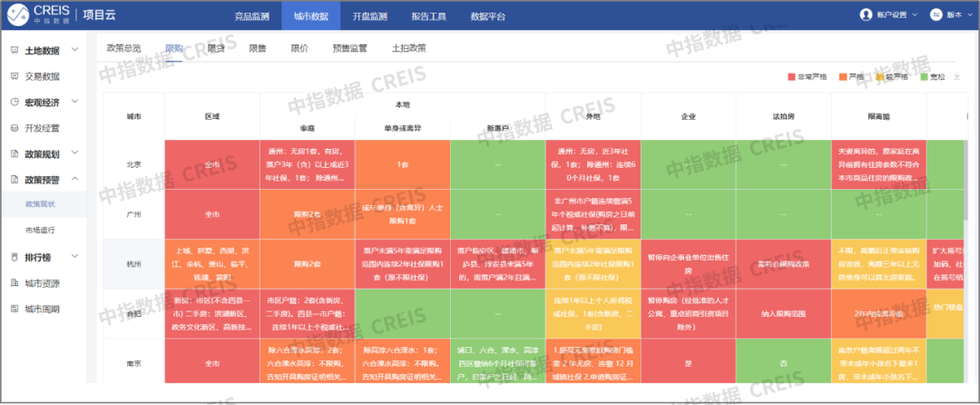Click the green 宽松 legend swatch
Screen dimensions: 980x405
point(925,77)
